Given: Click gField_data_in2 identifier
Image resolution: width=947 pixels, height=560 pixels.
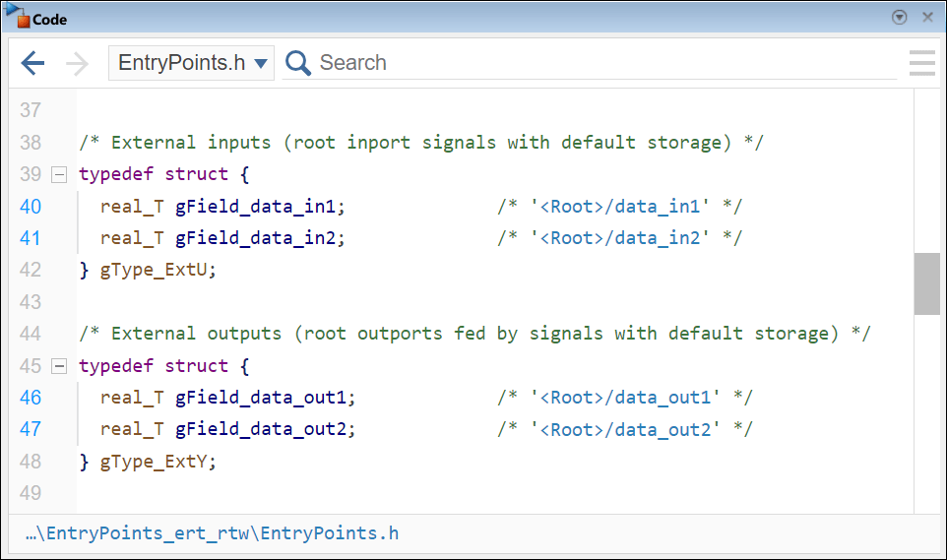Looking at the screenshot, I should 256,238.
